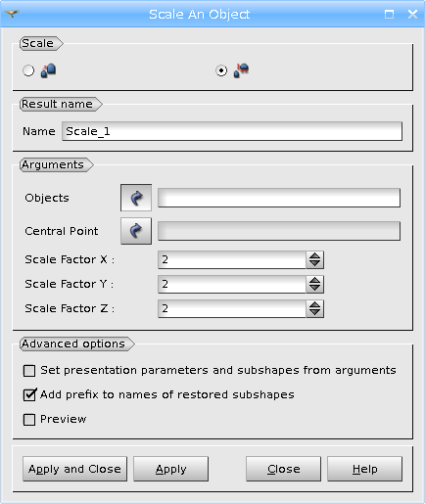
Task: Choose the second Scale radio button
Action: [221, 70]
